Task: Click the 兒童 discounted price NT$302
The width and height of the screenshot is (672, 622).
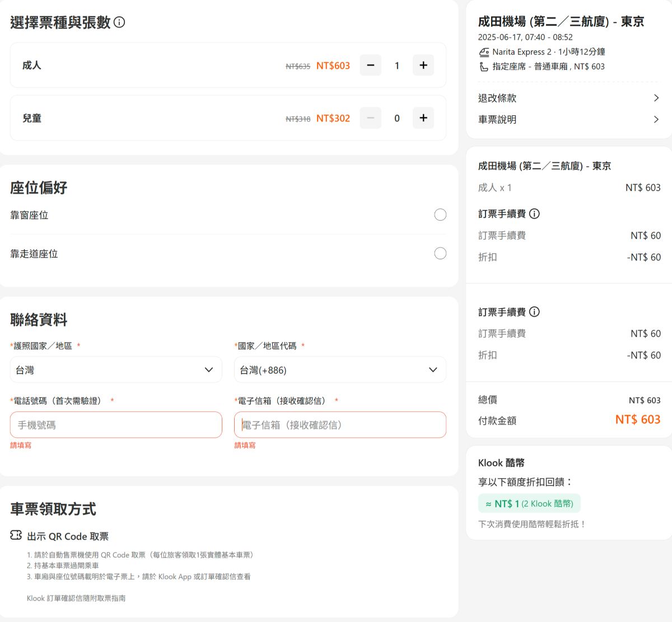Action: (x=333, y=118)
